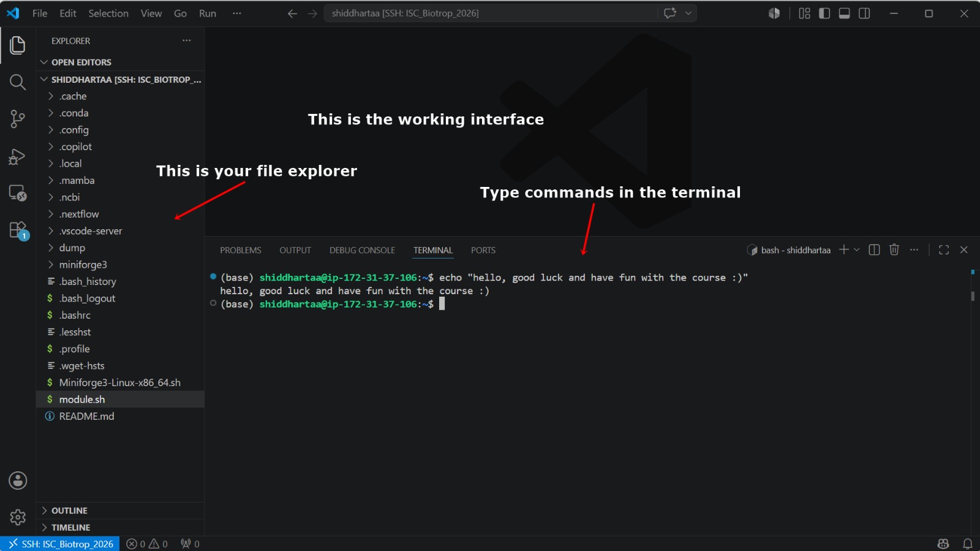Viewport: 980px width, 551px height.
Task: Open notifications bell in status bar
Action: click(968, 544)
